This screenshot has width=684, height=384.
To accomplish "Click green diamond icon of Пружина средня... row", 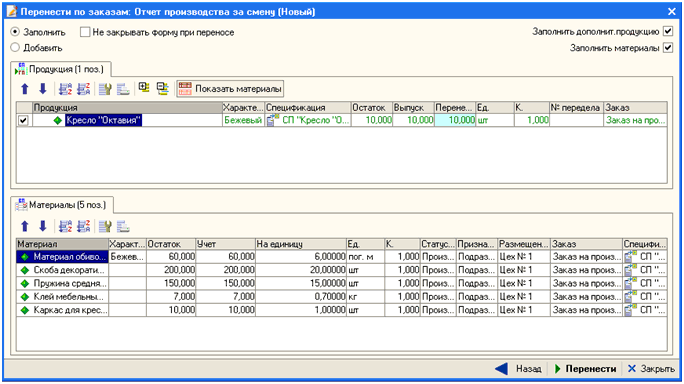I will point(25,284).
